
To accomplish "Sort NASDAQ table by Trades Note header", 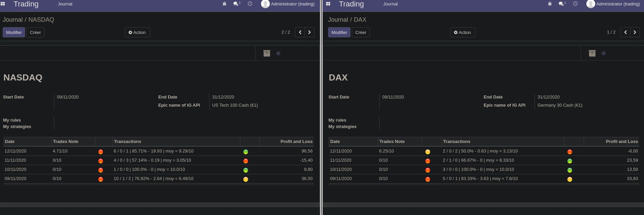I will click(73, 142).
